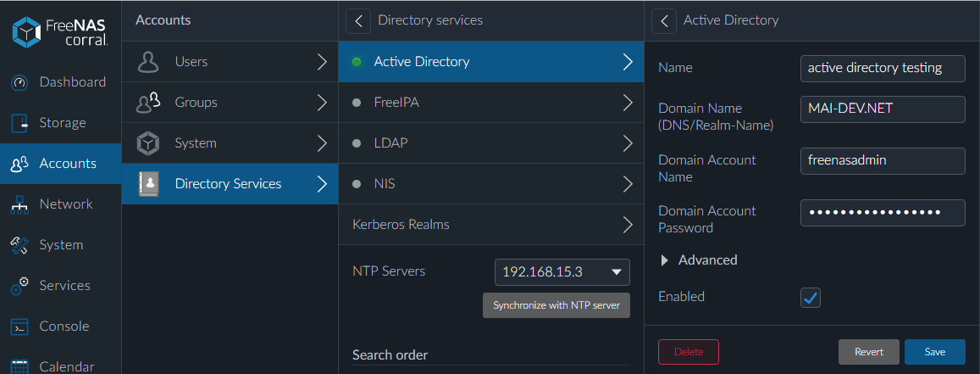The height and width of the screenshot is (374, 980).
Task: Click the Console terminal icon
Action: coord(19,327)
